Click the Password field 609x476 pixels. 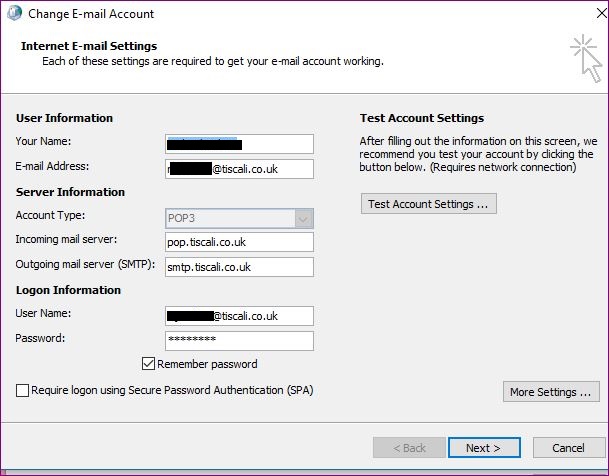click(x=239, y=341)
